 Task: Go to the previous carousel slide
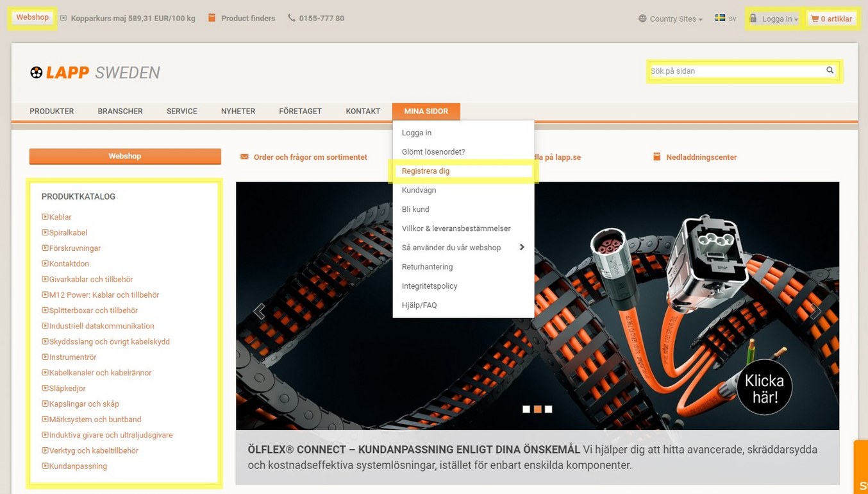[x=258, y=311]
